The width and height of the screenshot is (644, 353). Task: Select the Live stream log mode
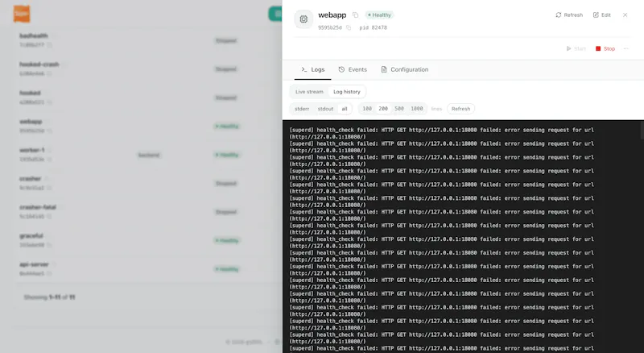tap(309, 92)
